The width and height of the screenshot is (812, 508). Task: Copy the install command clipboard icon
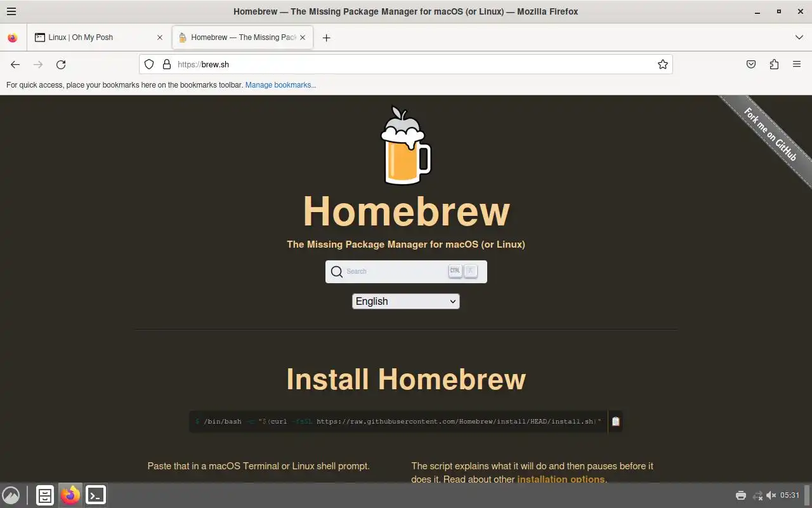click(x=615, y=421)
